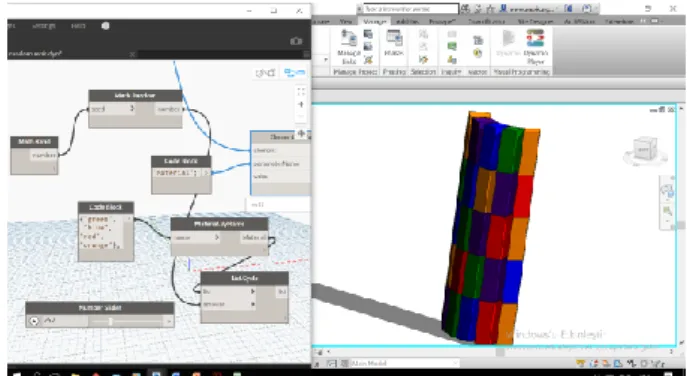687x376 pixels.
Task: Click the binoculars search icon in Revit title bar
Action: (465, 9)
